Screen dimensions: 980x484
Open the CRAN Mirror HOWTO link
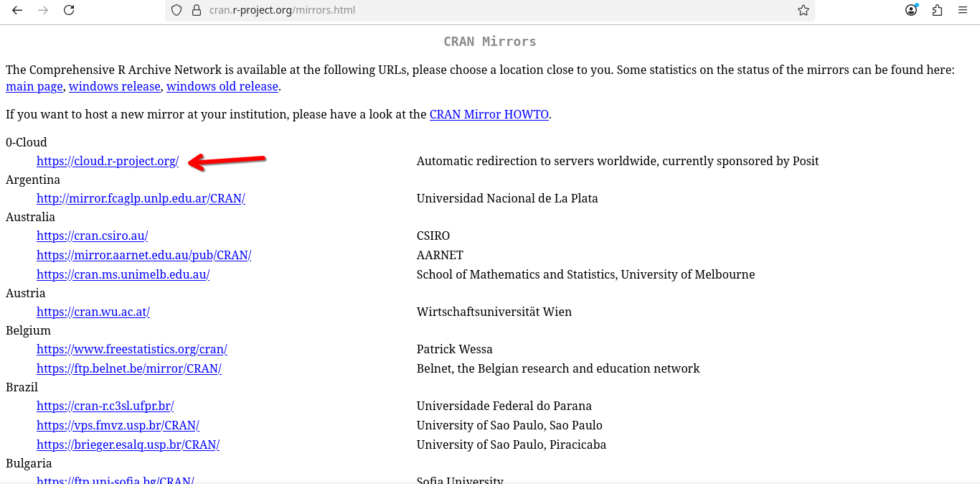coord(489,114)
